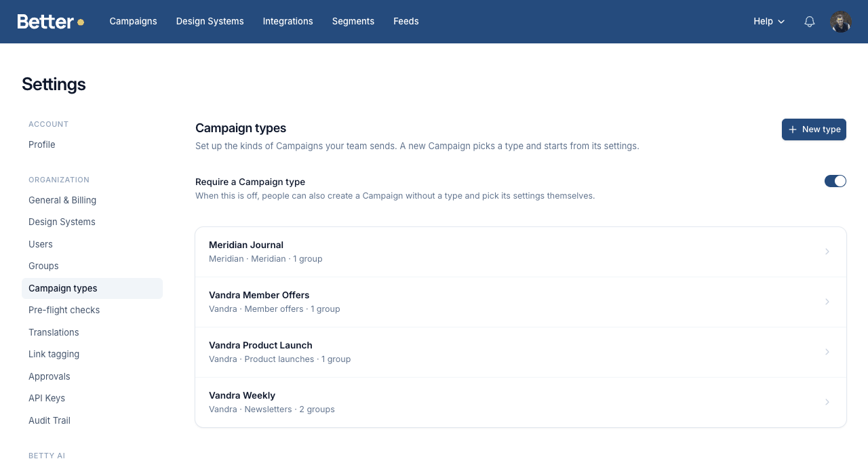This screenshot has width=868, height=461.
Task: Click the "Vandra · Product launches · 1 group" text
Action: pos(280,359)
